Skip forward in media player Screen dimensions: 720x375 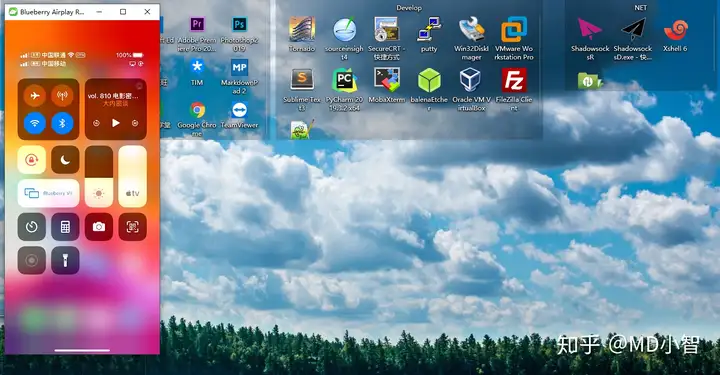click(x=135, y=123)
